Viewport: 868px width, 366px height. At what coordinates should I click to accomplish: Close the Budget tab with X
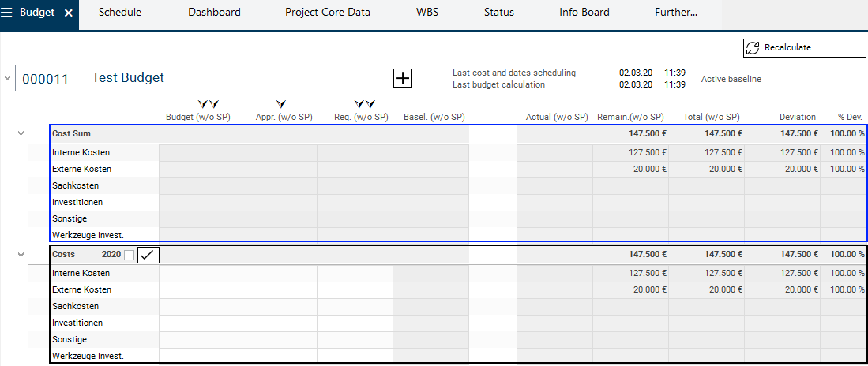69,13
